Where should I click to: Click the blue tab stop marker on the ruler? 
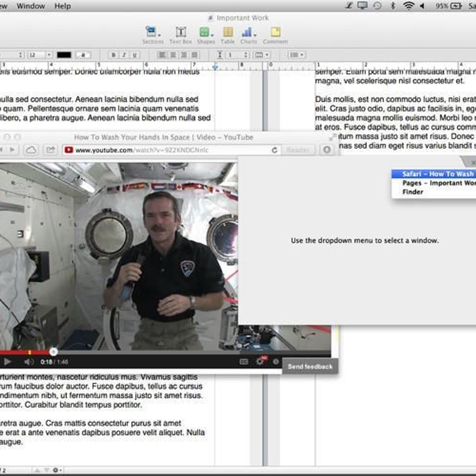click(215, 68)
